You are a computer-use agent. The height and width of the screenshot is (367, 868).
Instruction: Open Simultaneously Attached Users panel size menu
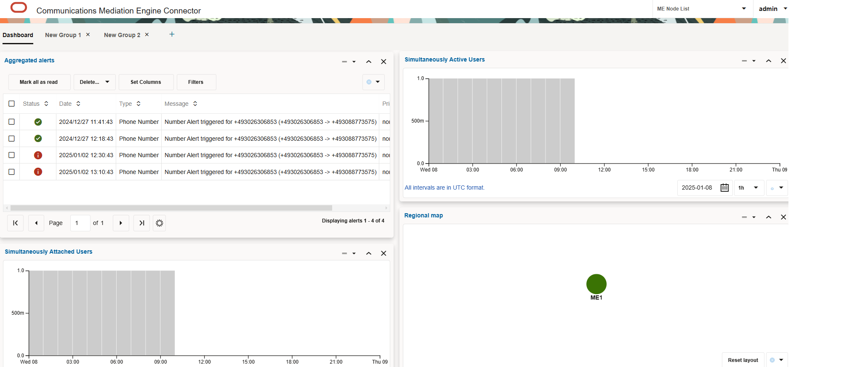point(349,253)
